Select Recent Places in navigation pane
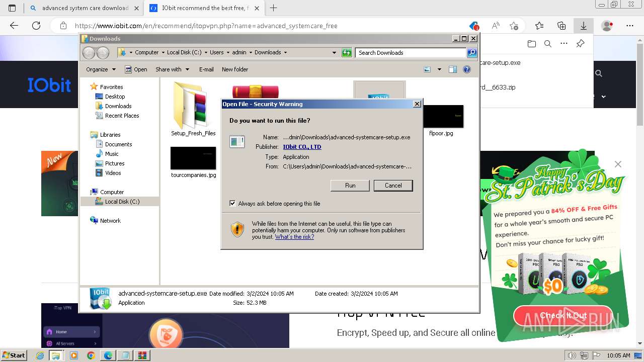The width and height of the screenshot is (644, 362). click(x=122, y=116)
